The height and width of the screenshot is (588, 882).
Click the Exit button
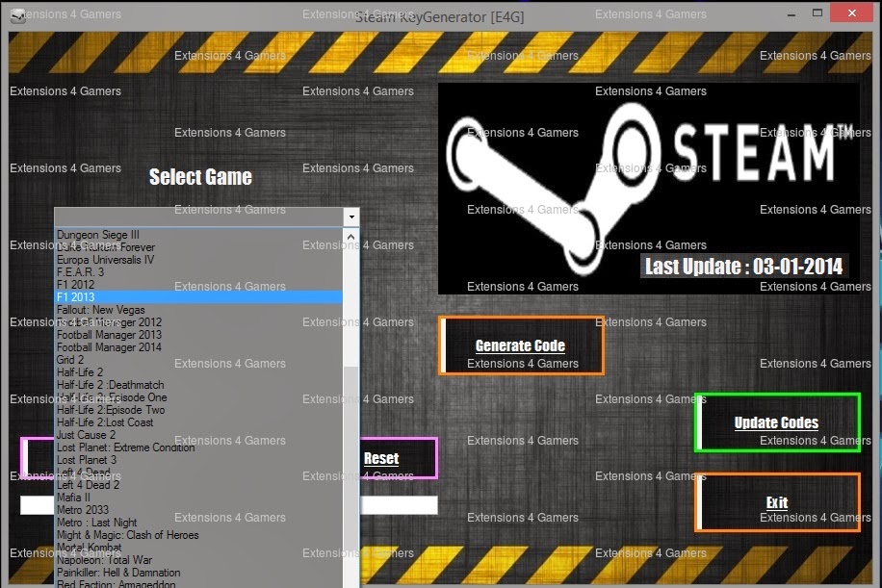tap(776, 502)
